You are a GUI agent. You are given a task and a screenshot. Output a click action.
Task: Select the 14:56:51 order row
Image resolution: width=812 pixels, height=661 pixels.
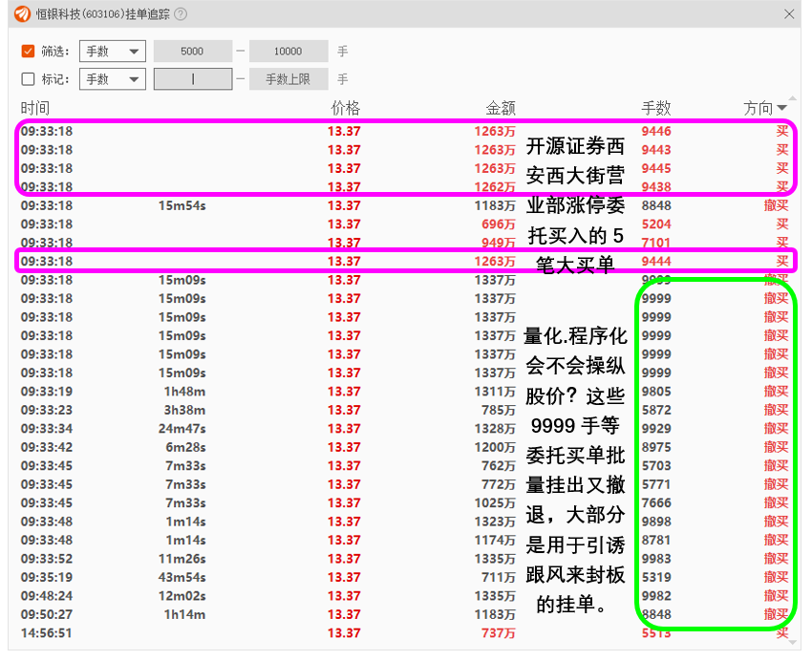[x=382, y=633]
